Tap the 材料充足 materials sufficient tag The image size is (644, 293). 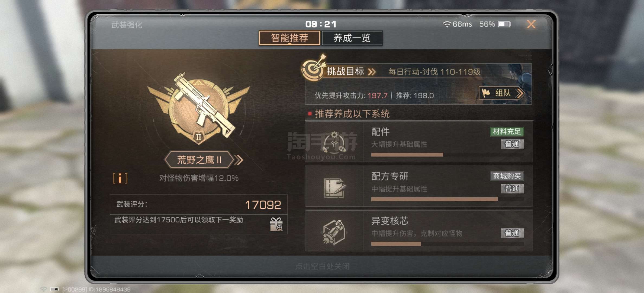tap(507, 132)
